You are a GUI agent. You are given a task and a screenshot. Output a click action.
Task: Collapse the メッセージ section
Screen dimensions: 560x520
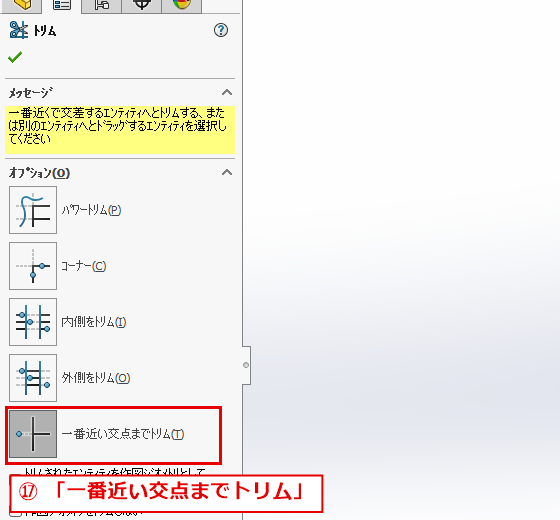[227, 93]
